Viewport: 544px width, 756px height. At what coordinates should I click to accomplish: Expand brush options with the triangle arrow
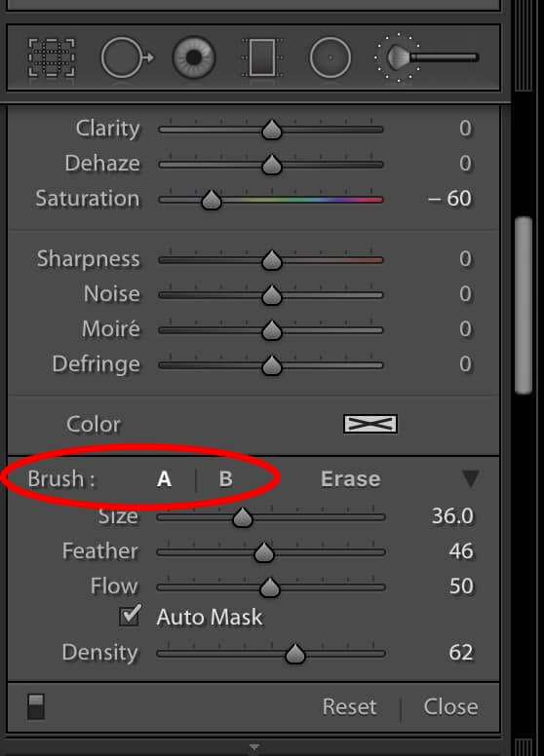[x=471, y=478]
